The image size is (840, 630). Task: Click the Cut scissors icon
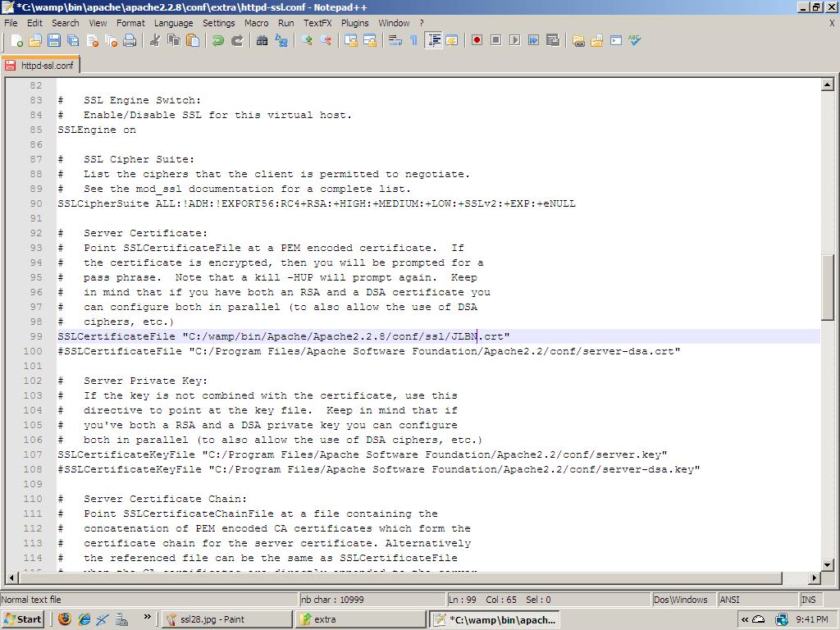tap(154, 40)
